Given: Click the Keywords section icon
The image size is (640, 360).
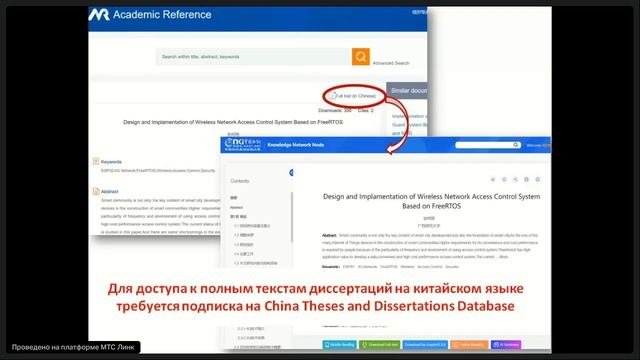Looking at the screenshot, I should [96, 162].
